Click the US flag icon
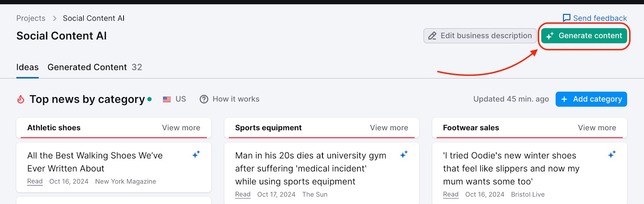This screenshot has height=204, width=644. click(x=167, y=99)
